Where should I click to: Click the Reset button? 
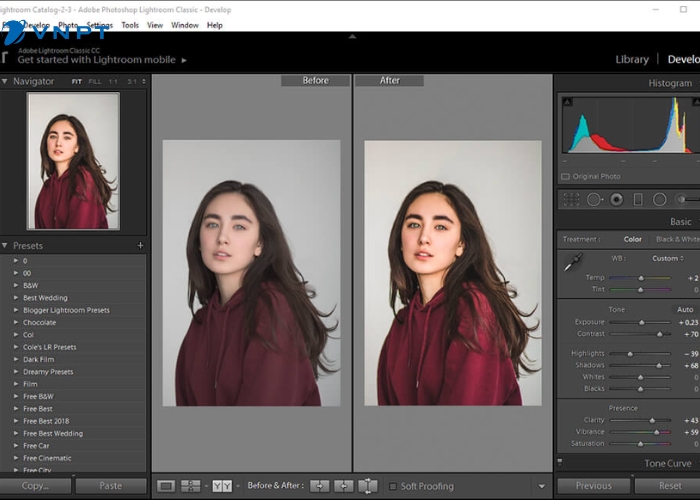(669, 486)
